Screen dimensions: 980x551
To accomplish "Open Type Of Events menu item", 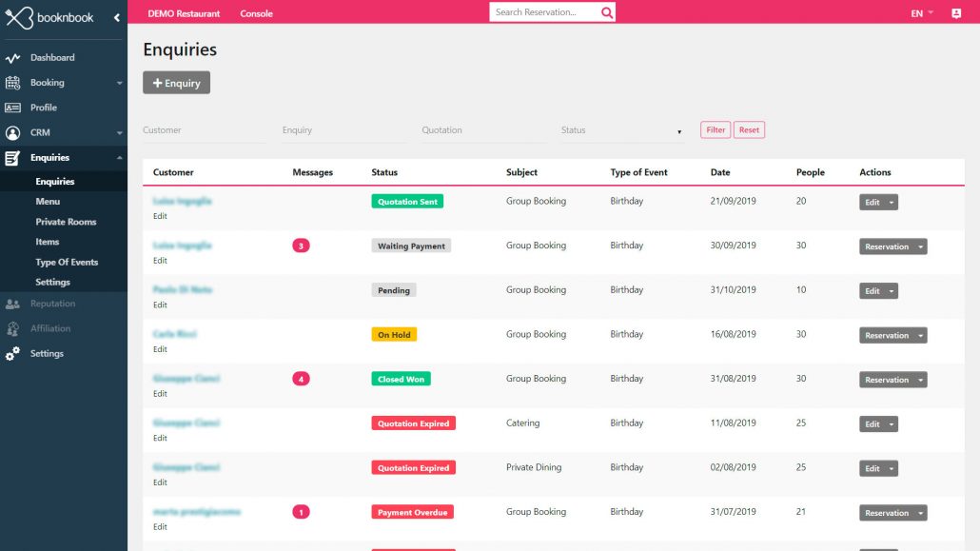I will click(67, 262).
